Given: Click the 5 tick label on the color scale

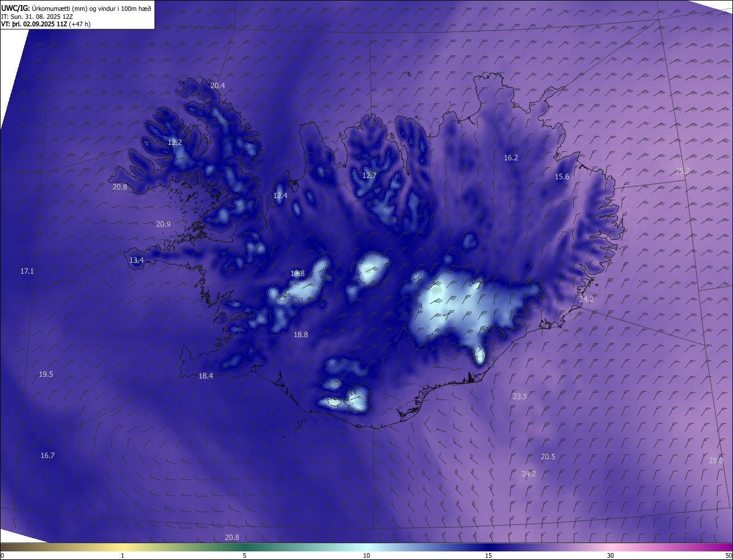Looking at the screenshot, I should (245, 555).
